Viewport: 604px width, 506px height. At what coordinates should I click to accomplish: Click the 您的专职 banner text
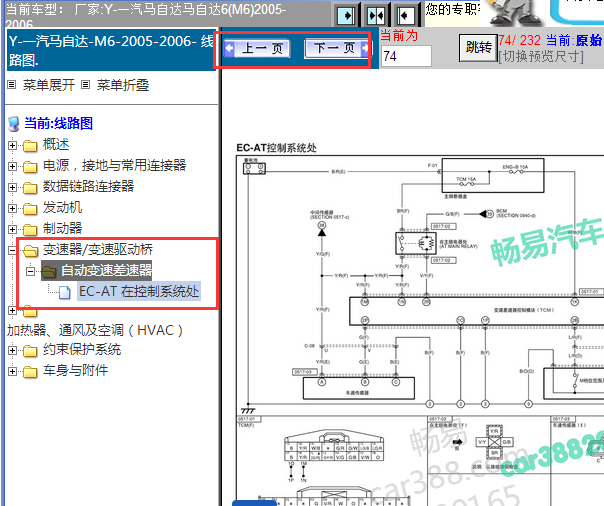pos(453,9)
